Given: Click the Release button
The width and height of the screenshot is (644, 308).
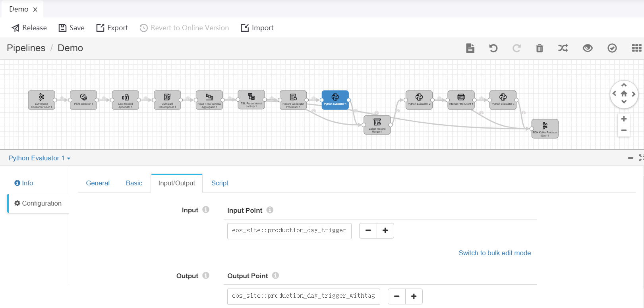Looking at the screenshot, I should [29, 28].
